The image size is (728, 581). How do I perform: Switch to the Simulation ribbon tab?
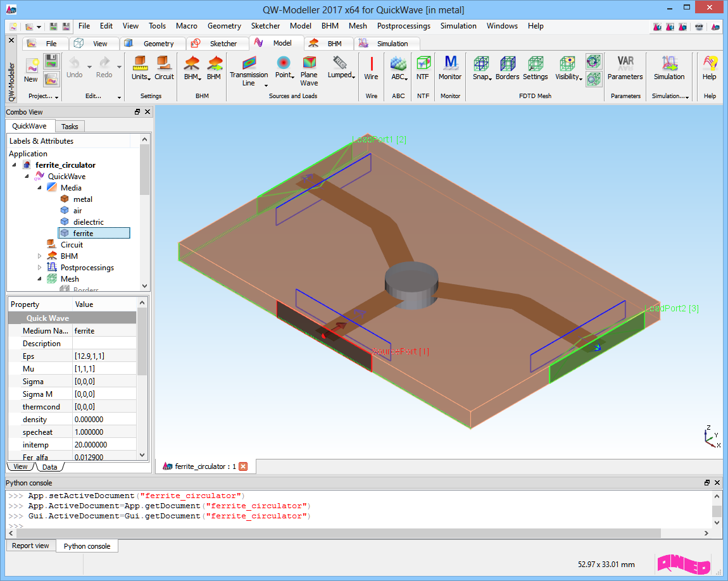click(x=386, y=44)
